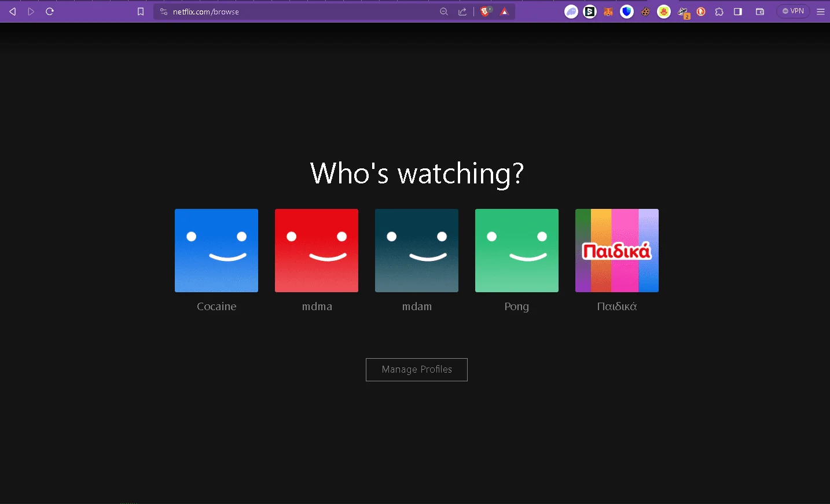
Task: Select the red mdma profile avatar
Action: tap(317, 251)
